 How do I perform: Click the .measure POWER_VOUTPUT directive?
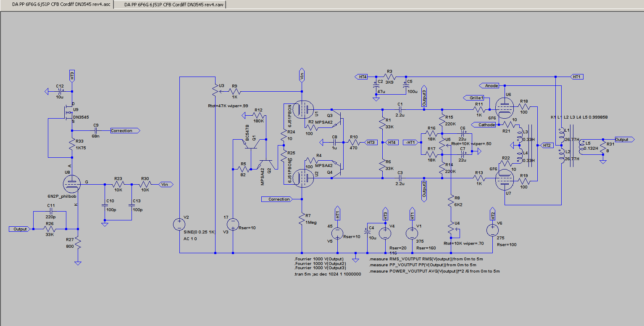434,271
